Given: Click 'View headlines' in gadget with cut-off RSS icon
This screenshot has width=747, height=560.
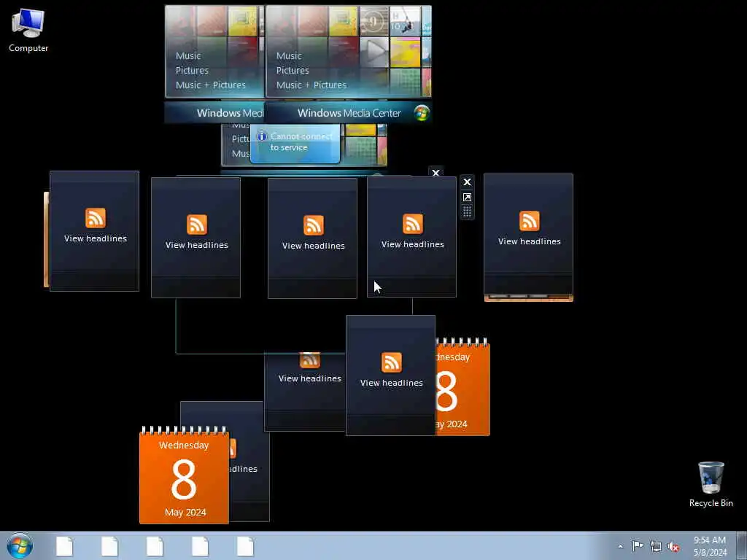Looking at the screenshot, I should pyautogui.click(x=309, y=378).
